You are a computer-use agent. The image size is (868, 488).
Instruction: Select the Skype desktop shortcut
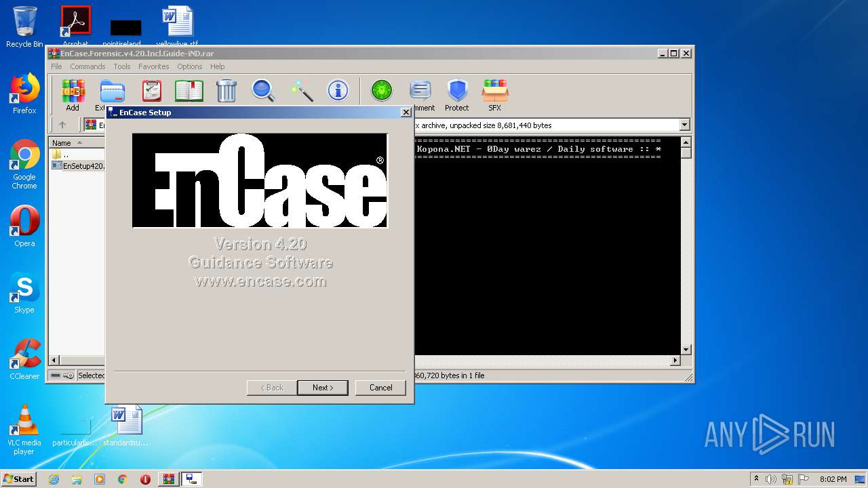click(x=24, y=293)
